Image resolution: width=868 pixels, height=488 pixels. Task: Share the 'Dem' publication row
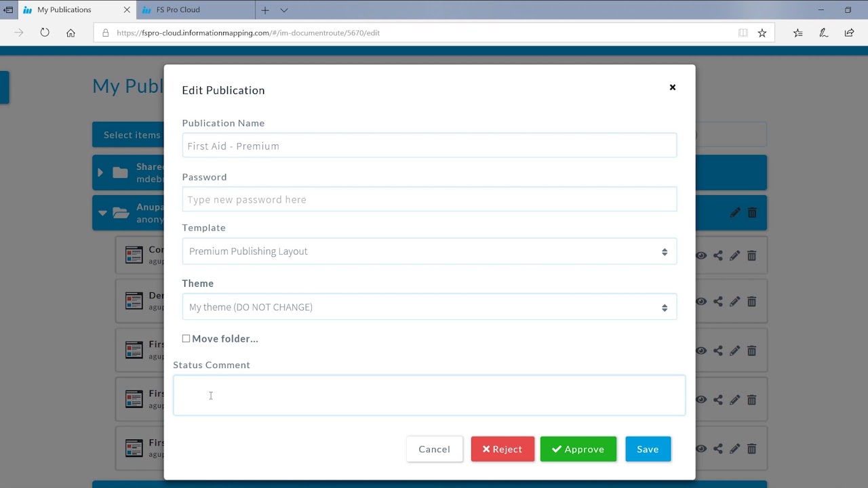[x=718, y=302]
